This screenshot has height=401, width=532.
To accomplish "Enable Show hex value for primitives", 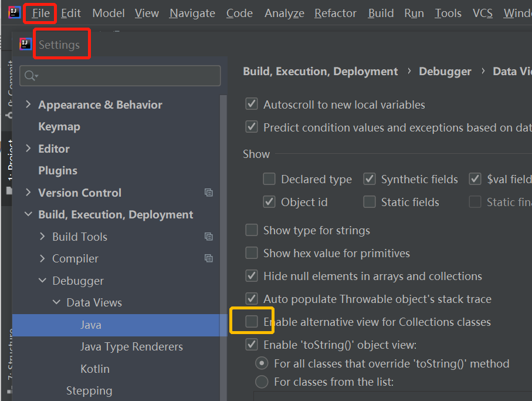I will click(x=252, y=253).
